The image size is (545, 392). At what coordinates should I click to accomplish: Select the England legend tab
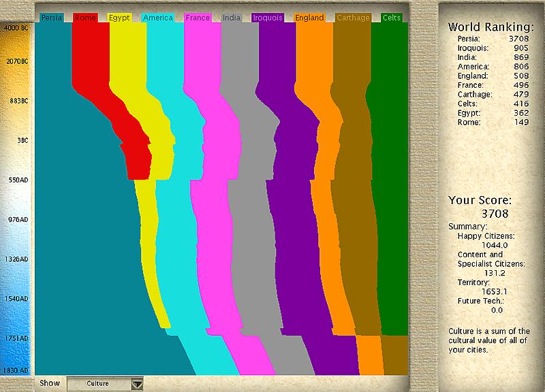(x=309, y=18)
